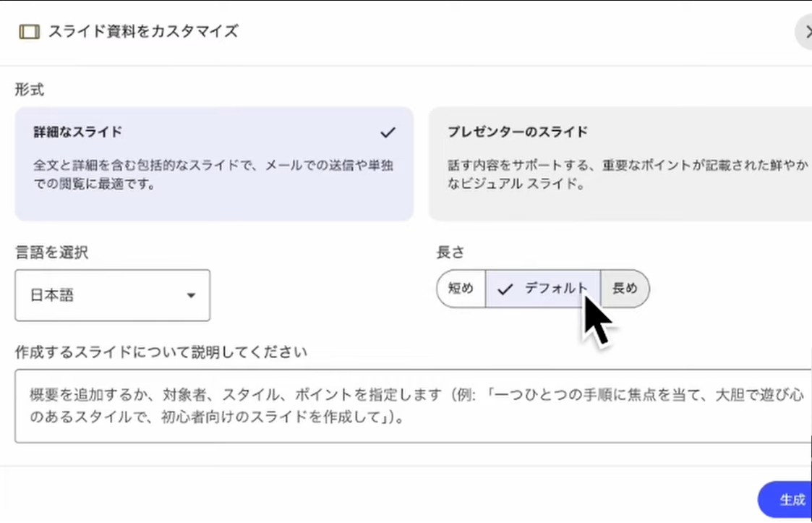This screenshot has width=812, height=523.
Task: Open the 日本語 language dropdown
Action: 112,295
